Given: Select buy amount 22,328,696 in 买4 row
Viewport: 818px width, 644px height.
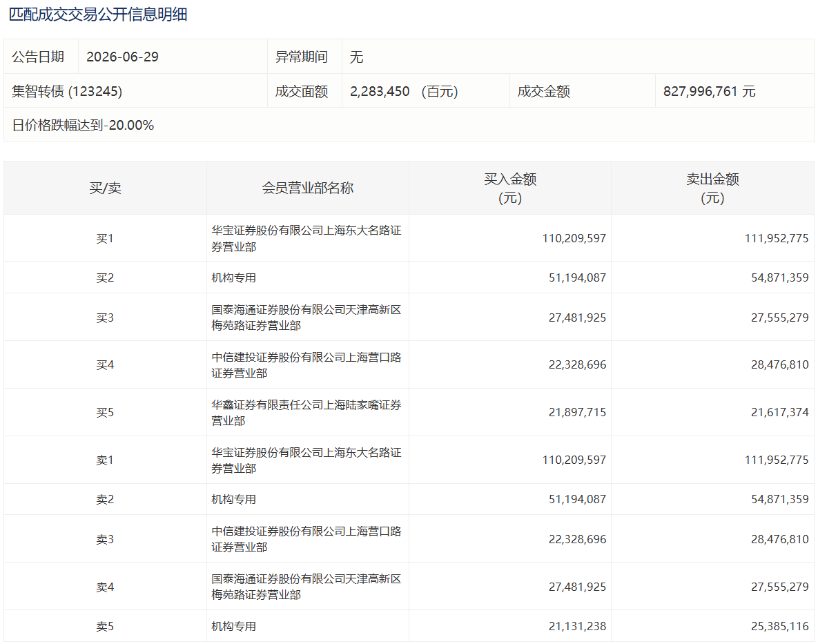Looking at the screenshot, I should (577, 364).
